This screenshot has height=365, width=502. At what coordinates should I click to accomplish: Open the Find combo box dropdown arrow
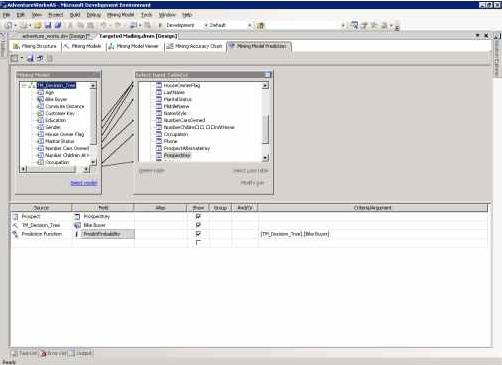tap(343, 25)
